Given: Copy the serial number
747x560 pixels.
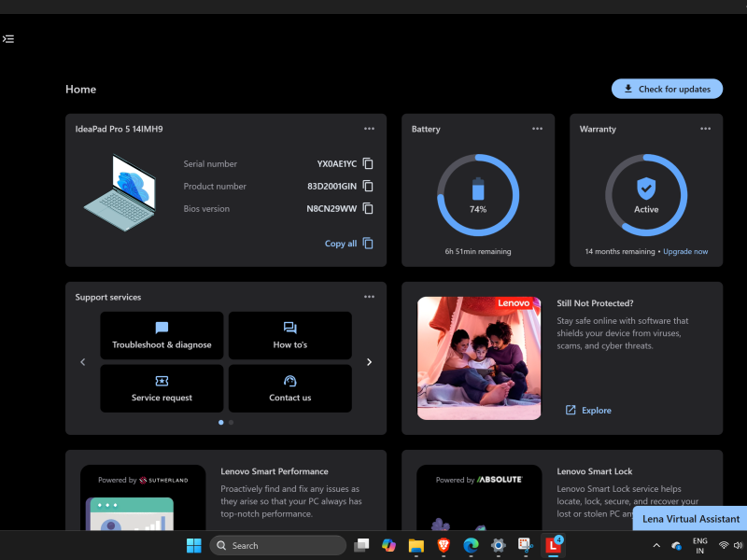Looking at the screenshot, I should (366, 163).
